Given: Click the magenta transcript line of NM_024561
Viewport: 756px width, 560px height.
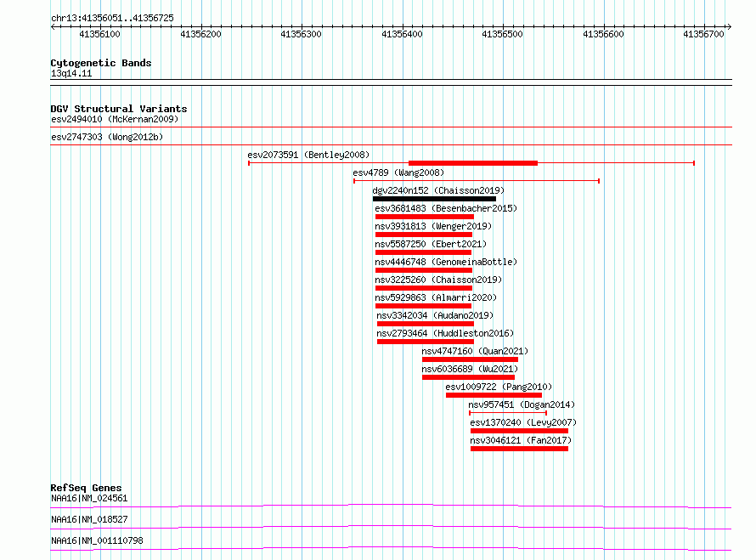Looking at the screenshot, I should (391, 506).
